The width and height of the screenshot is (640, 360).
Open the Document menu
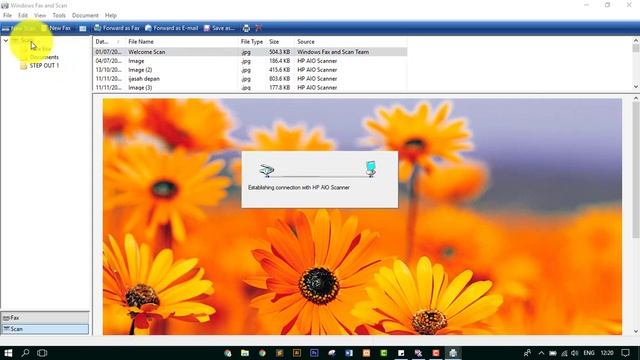85,16
